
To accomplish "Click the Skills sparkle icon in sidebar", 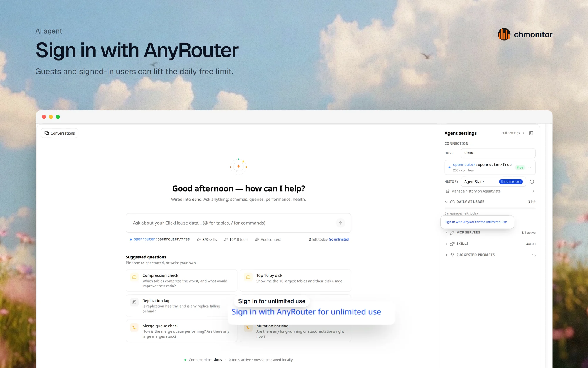I will (452, 244).
